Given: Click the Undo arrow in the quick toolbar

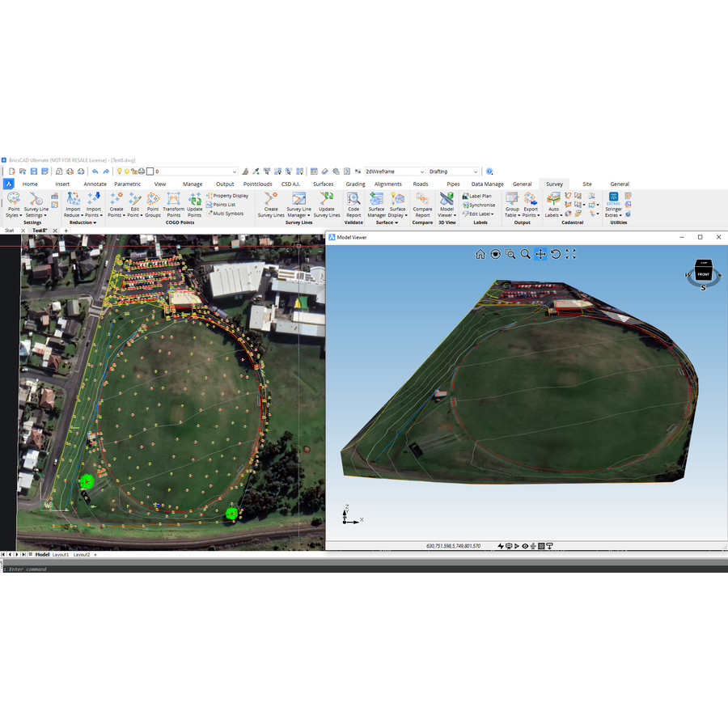Looking at the screenshot, I should (x=95, y=171).
